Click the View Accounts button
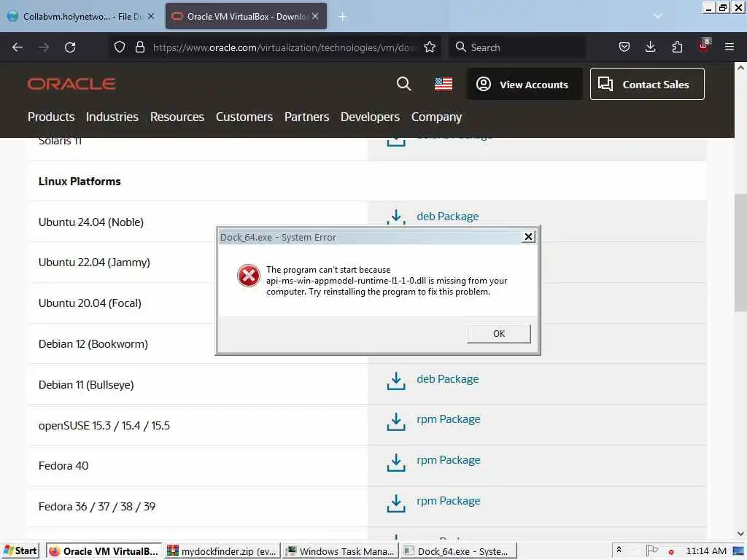Viewport: 747px width, 560px height. tap(525, 85)
